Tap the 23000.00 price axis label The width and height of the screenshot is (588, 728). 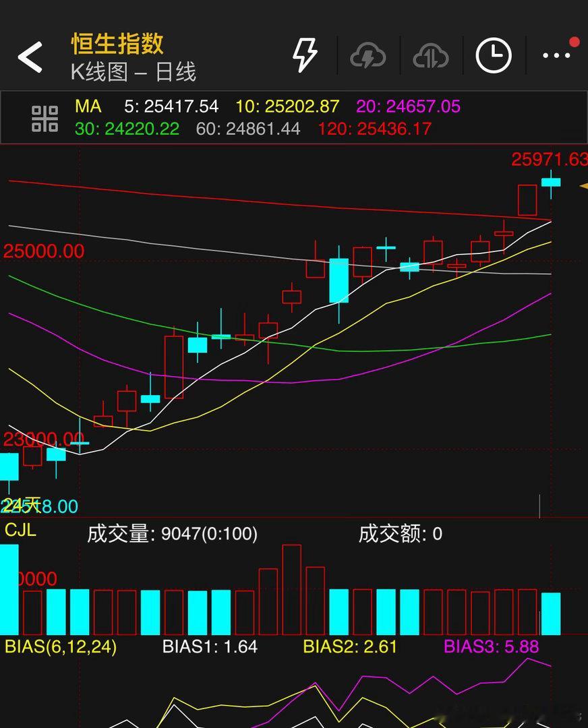(44, 439)
